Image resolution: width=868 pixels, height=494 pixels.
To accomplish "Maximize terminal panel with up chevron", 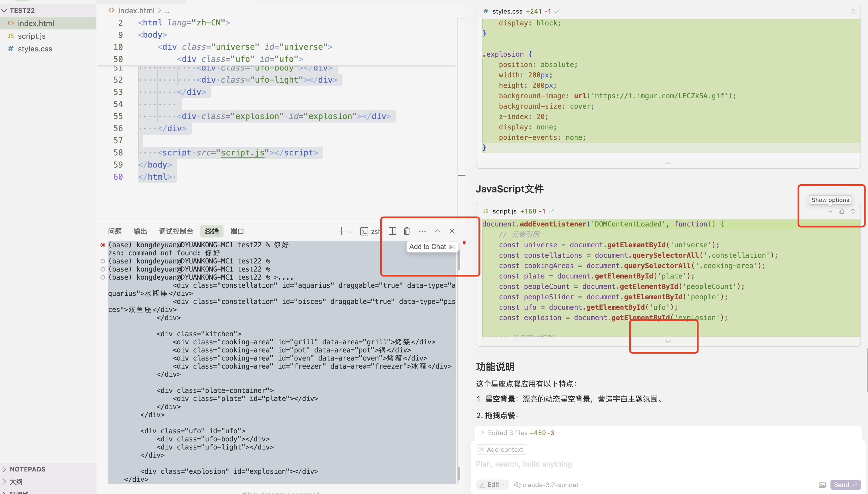I will coord(437,231).
